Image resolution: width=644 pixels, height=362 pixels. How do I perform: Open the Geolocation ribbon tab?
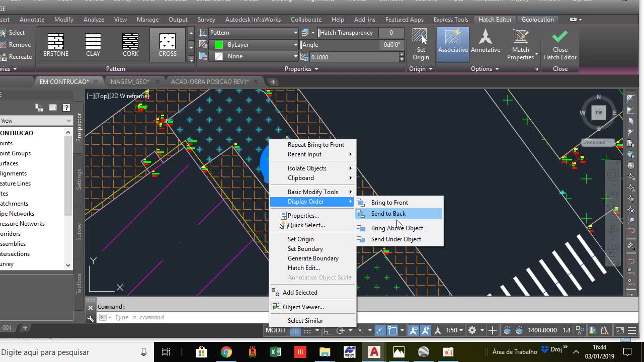pos(537,20)
